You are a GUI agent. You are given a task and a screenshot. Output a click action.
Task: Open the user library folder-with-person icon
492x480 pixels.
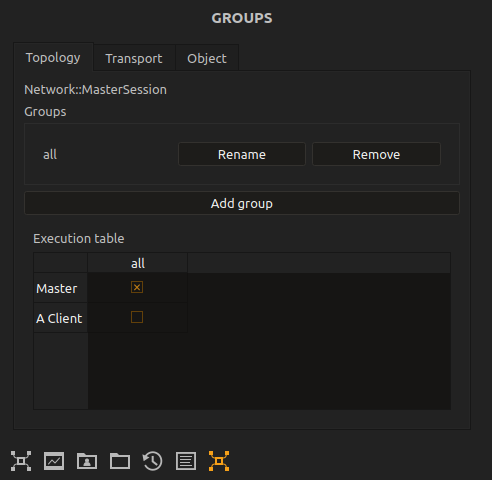pos(87,461)
